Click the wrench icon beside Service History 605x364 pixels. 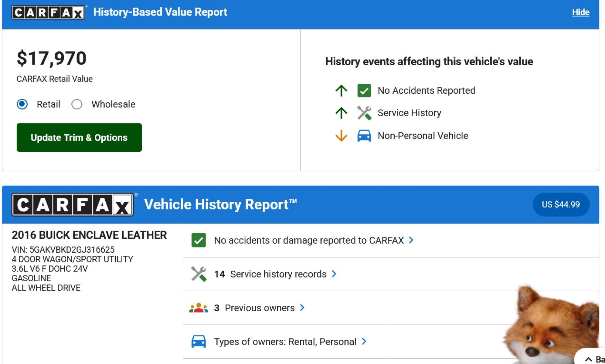[364, 113]
